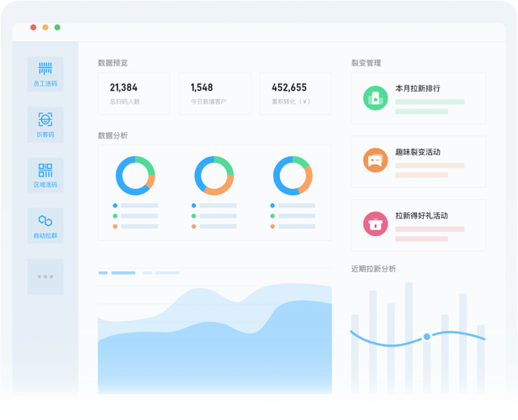Click the pink 拉新得好礼活动 gift icon
The image size is (518, 420).
pos(375,223)
